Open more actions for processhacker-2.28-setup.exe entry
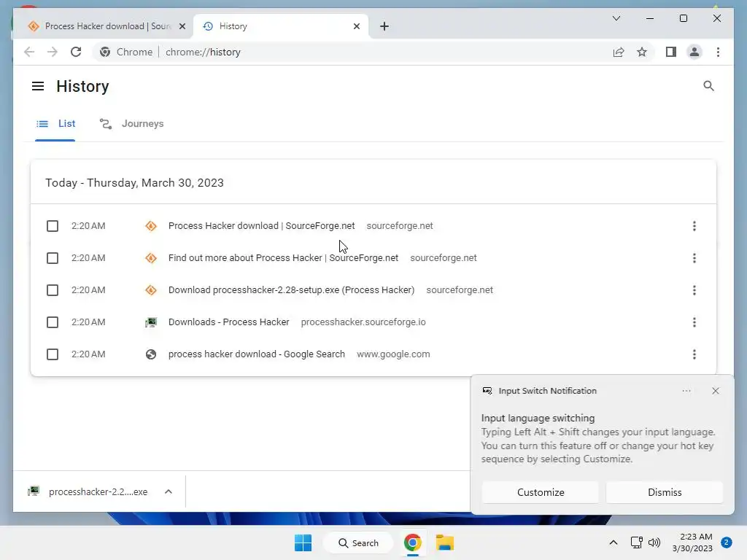The width and height of the screenshot is (747, 560). (x=694, y=290)
